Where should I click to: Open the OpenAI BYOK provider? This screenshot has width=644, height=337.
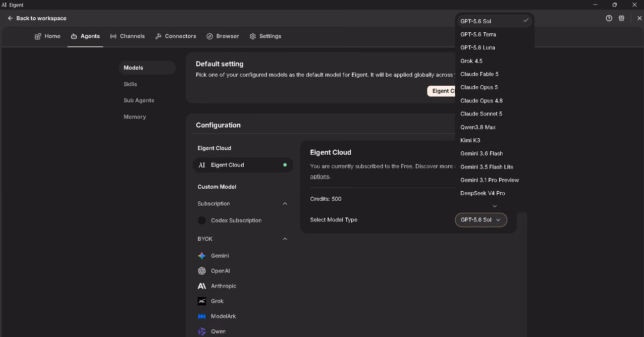click(x=243, y=271)
